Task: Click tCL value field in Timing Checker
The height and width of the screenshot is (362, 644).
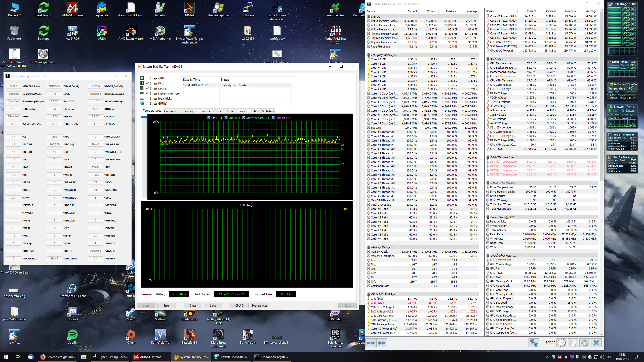Action: tap(14, 137)
